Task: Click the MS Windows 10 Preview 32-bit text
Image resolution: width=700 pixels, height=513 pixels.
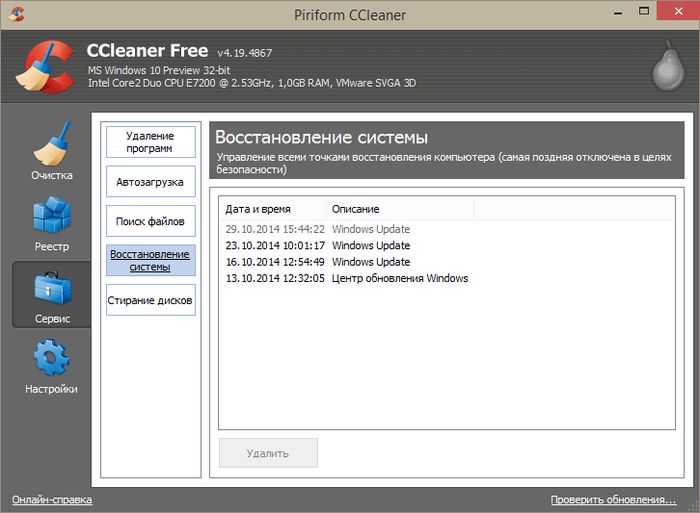Action: pyautogui.click(x=159, y=70)
